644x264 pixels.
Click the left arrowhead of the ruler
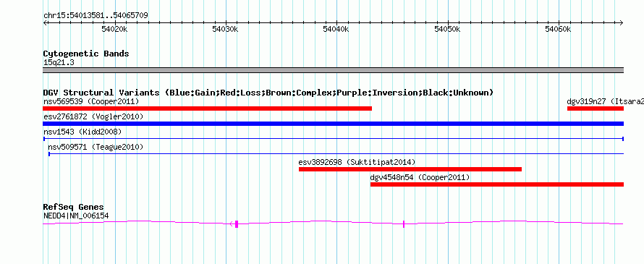click(x=45, y=22)
